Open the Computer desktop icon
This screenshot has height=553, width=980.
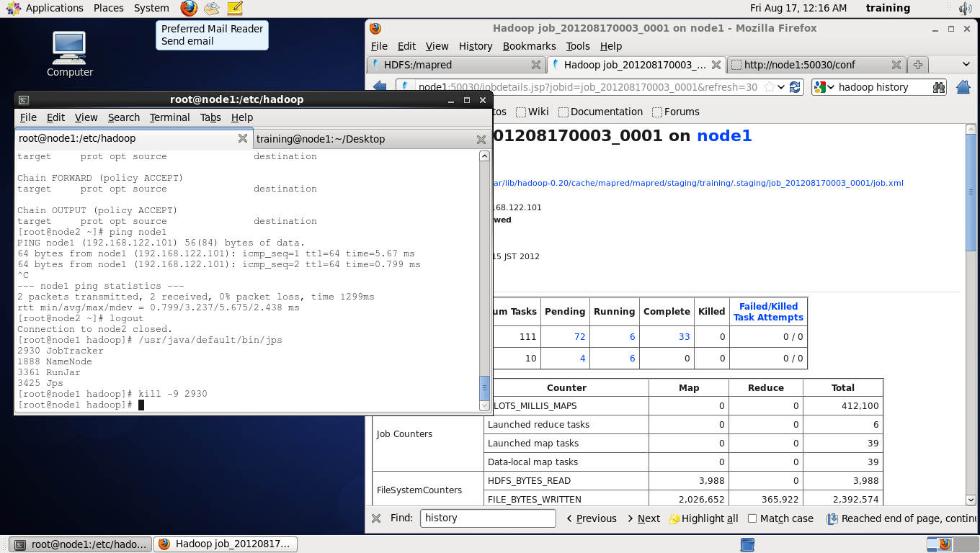pyautogui.click(x=69, y=54)
